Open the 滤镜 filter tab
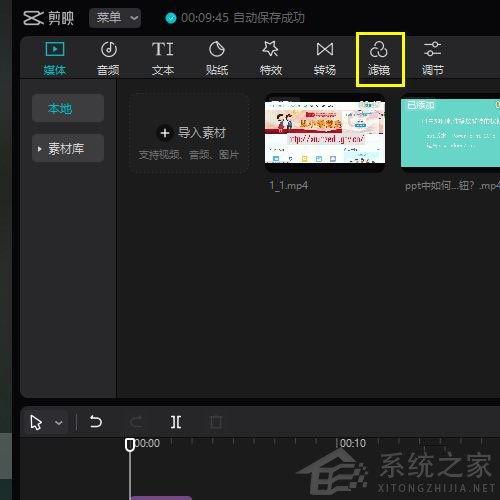The height and width of the screenshot is (500, 500). point(379,59)
